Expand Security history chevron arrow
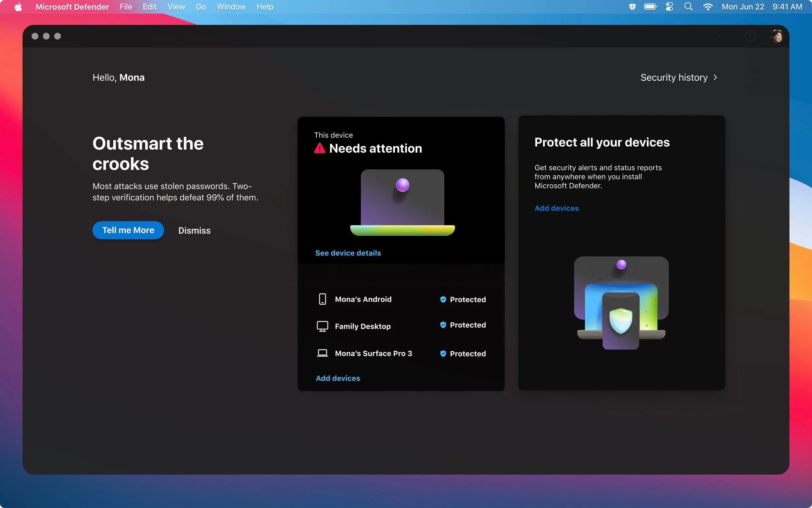Image resolution: width=812 pixels, height=508 pixels. 715,78
